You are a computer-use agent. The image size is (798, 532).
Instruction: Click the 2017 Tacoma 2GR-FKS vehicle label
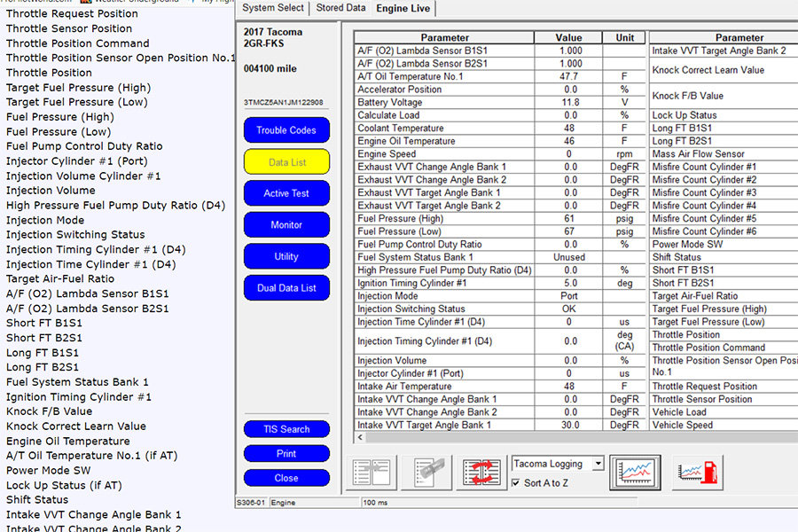[x=273, y=37]
